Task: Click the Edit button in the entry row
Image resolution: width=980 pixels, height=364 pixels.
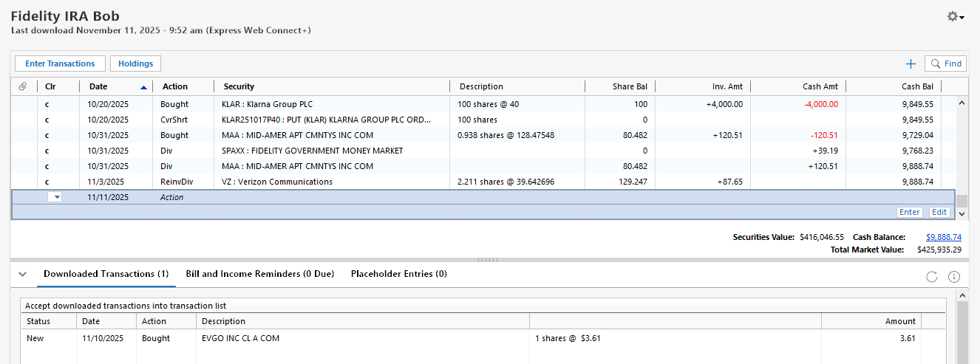Action: [x=939, y=212]
